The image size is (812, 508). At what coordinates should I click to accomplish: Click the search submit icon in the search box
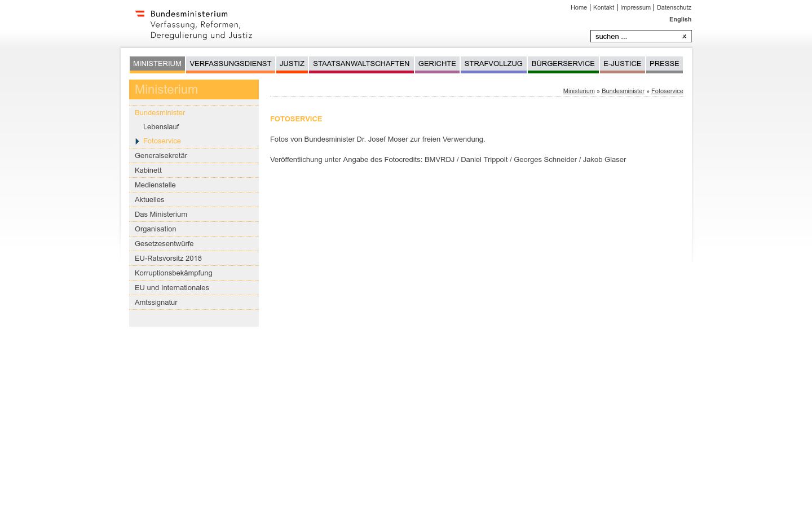pyautogui.click(x=684, y=37)
